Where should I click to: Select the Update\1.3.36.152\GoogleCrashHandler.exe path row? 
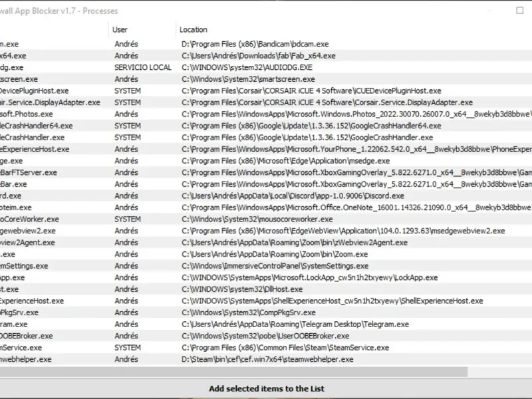point(307,138)
